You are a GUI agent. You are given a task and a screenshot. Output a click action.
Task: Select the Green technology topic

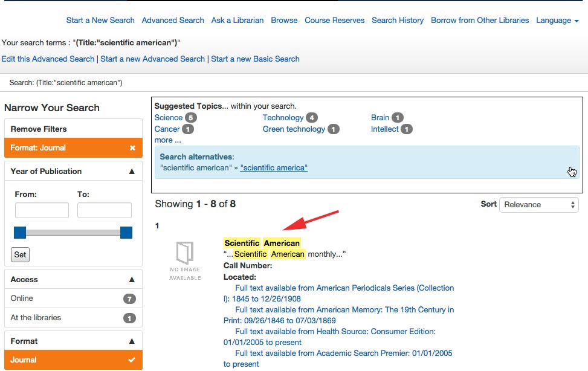tap(294, 129)
